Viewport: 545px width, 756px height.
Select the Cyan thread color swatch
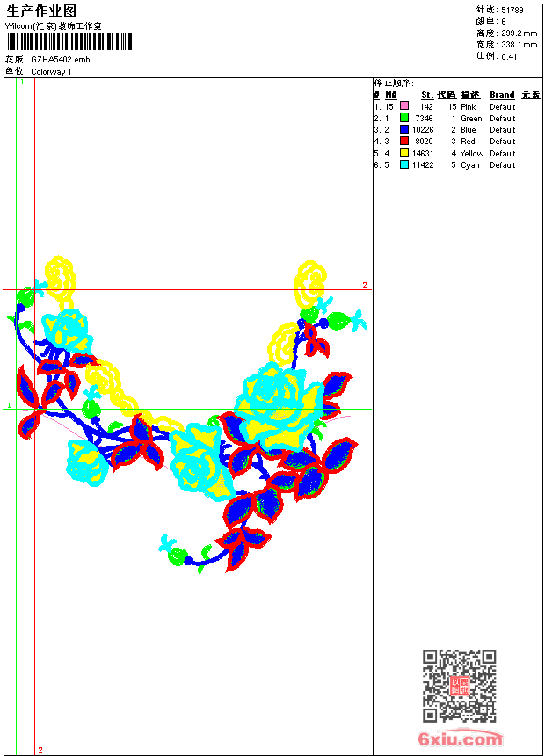(x=404, y=164)
